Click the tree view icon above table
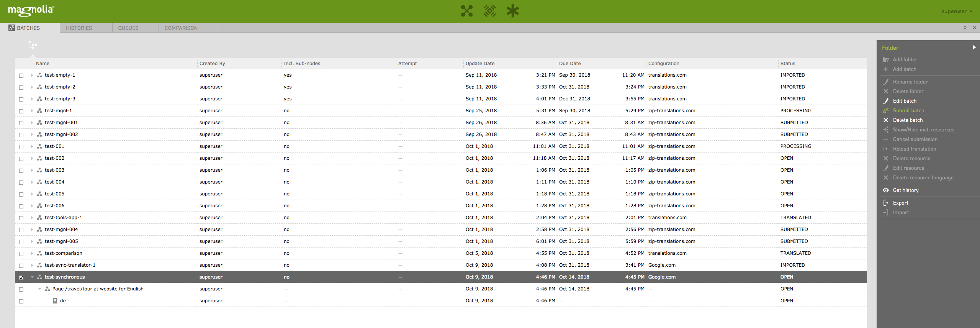This screenshot has height=328, width=980. point(33,46)
